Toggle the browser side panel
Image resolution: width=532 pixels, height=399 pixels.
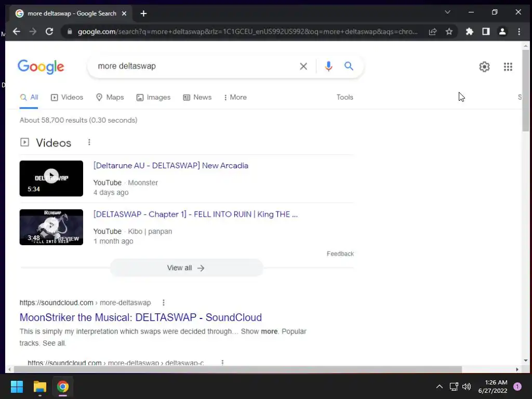click(x=486, y=32)
